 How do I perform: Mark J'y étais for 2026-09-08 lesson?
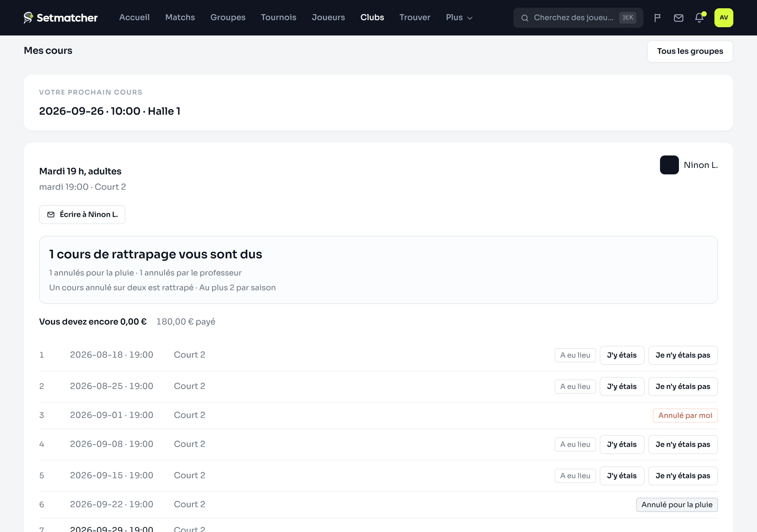click(x=622, y=445)
